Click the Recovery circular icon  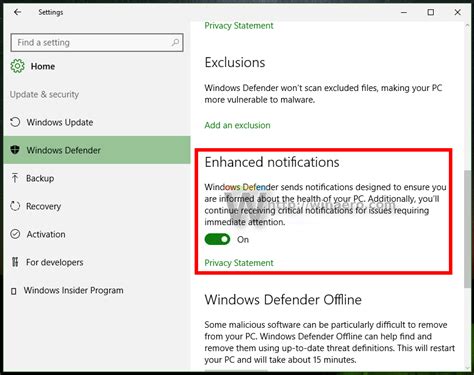point(15,206)
